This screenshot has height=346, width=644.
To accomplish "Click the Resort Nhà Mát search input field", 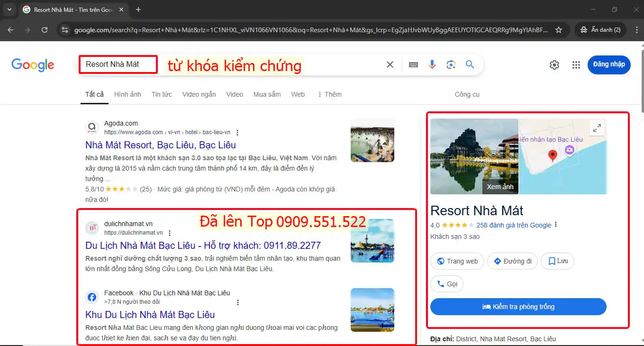I will click(232, 64).
